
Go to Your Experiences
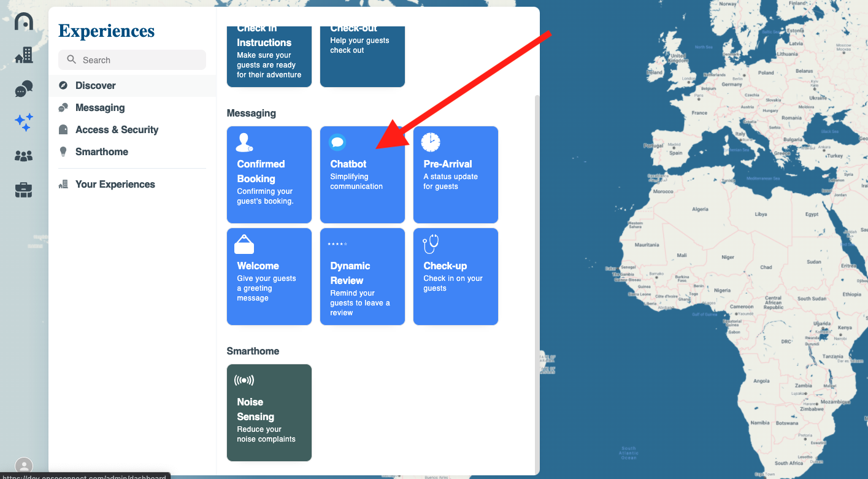[115, 185]
